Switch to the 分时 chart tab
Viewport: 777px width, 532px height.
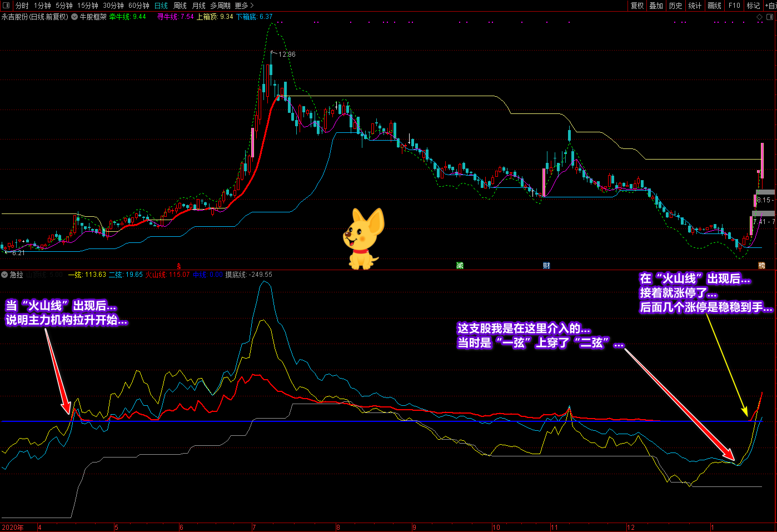(x=22, y=6)
